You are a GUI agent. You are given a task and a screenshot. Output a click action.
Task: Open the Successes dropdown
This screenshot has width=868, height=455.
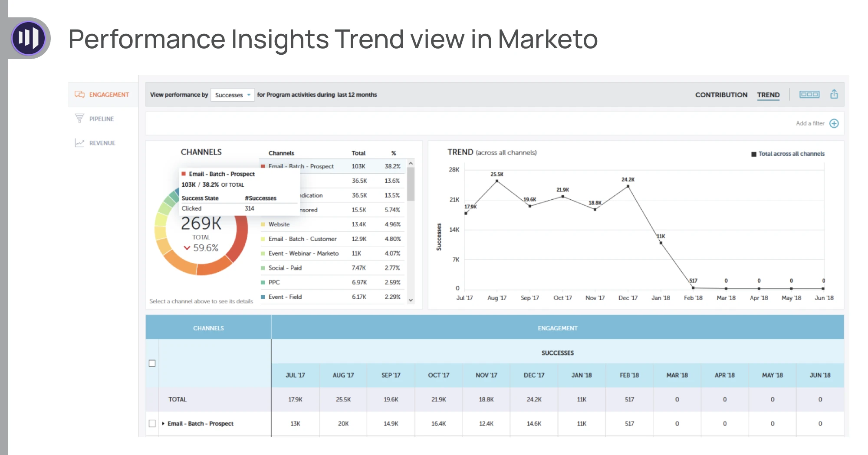232,95
